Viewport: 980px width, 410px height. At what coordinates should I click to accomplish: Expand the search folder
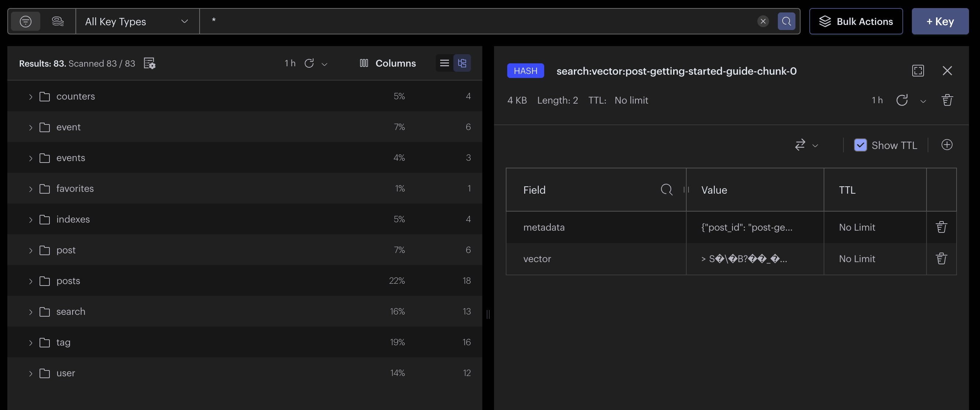coord(31,312)
